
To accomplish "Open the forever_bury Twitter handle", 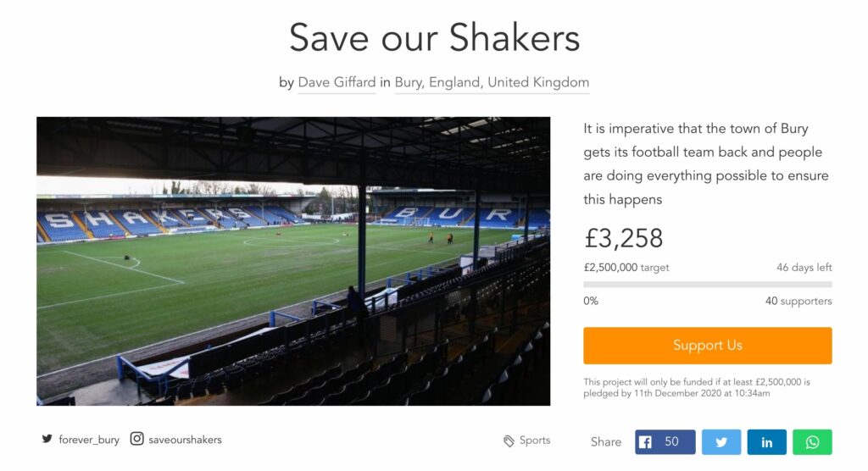I will 89,440.
